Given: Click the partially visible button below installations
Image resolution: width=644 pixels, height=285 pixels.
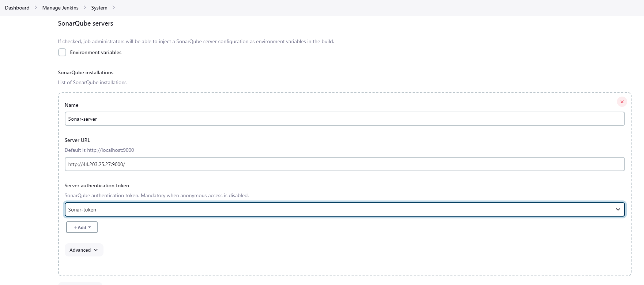Looking at the screenshot, I should [x=80, y=284].
